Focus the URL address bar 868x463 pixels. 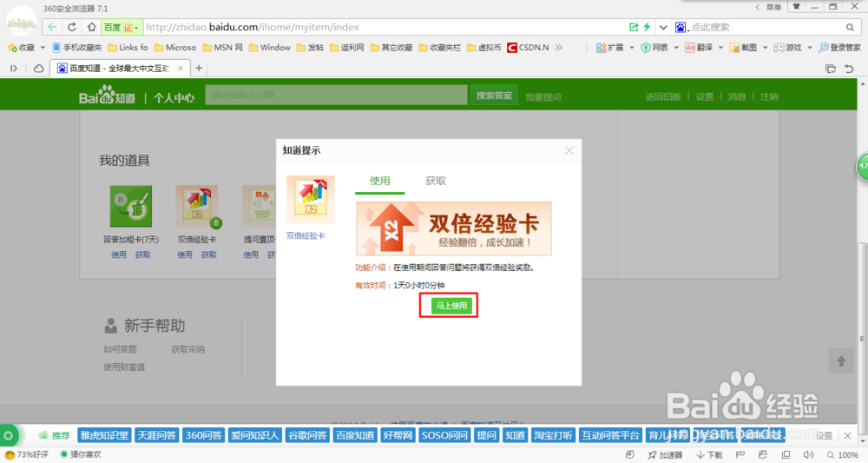(x=382, y=27)
